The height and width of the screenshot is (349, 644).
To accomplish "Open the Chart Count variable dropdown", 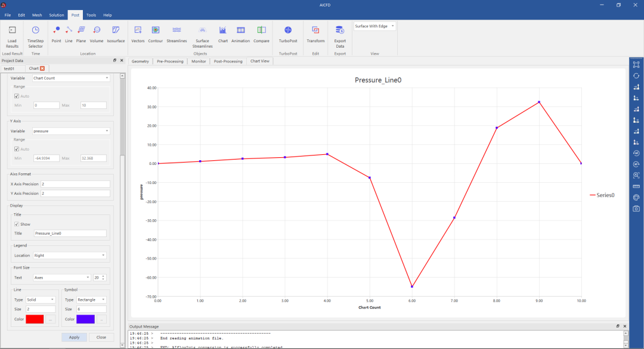I will pyautogui.click(x=71, y=78).
